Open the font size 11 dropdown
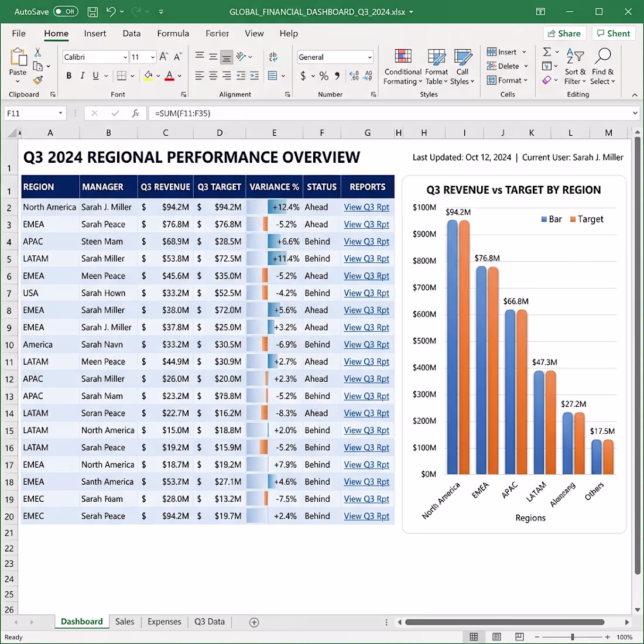This screenshot has height=644, width=644. [153, 57]
